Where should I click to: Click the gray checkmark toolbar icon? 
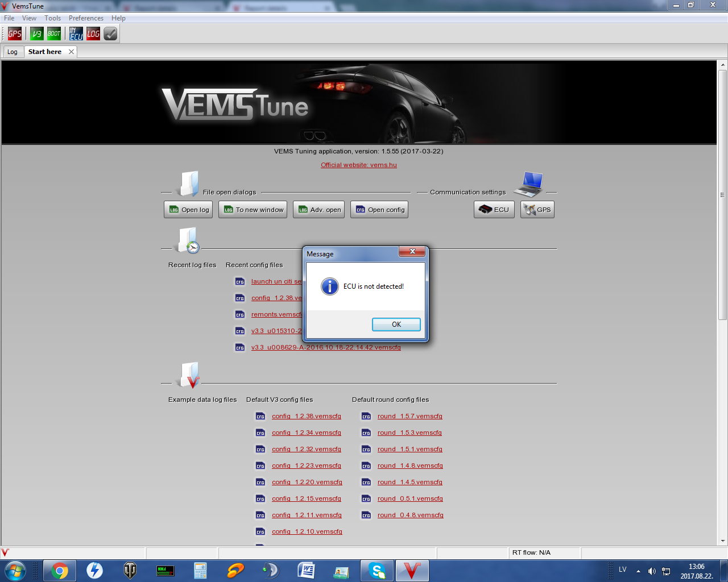click(x=111, y=34)
